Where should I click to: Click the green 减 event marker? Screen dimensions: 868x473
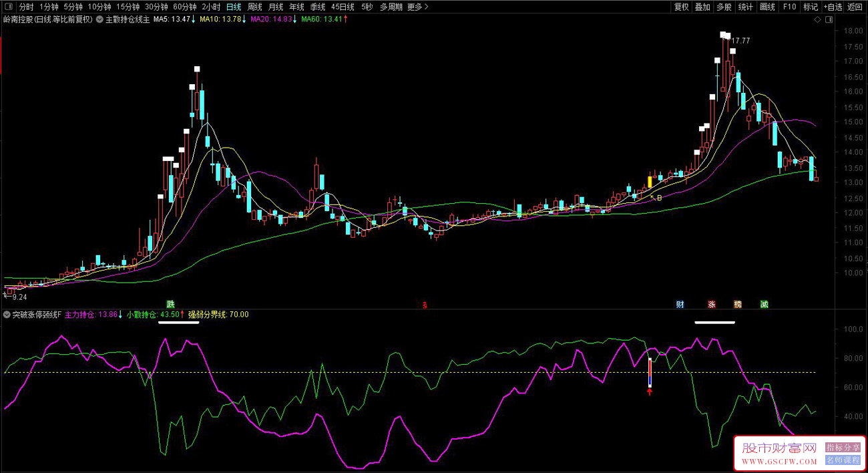[764, 305]
